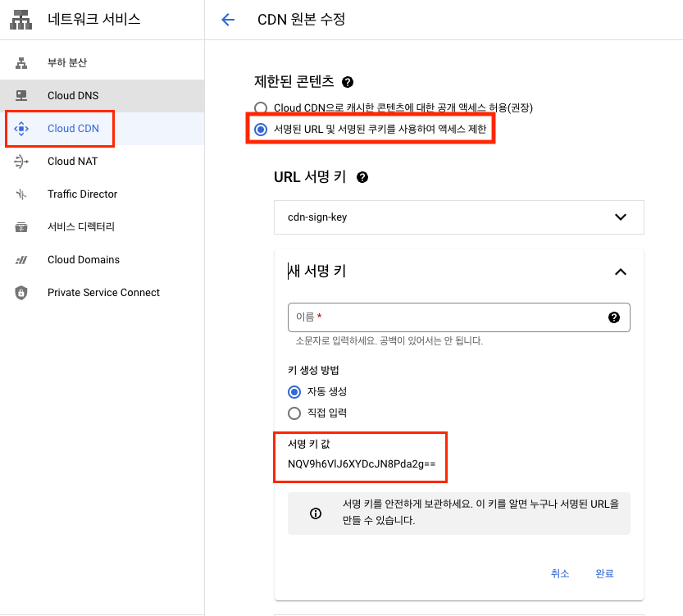
Task: Select signed URL and cookie restriction option
Action: pos(261,130)
